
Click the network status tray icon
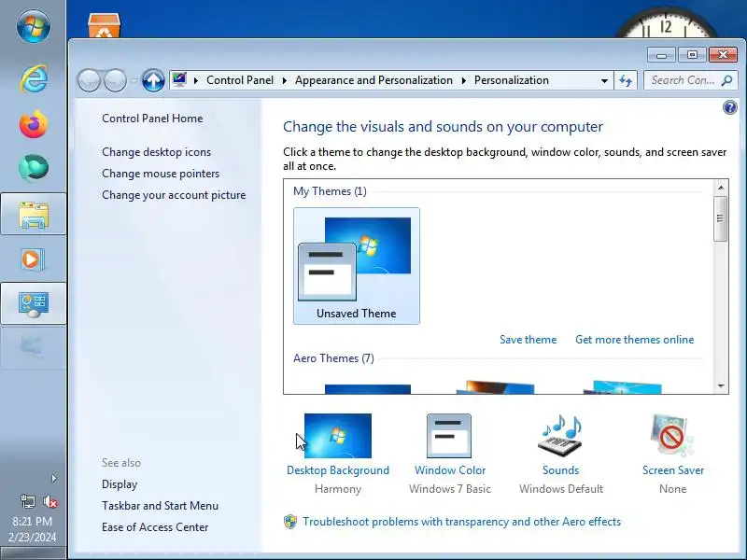28,501
